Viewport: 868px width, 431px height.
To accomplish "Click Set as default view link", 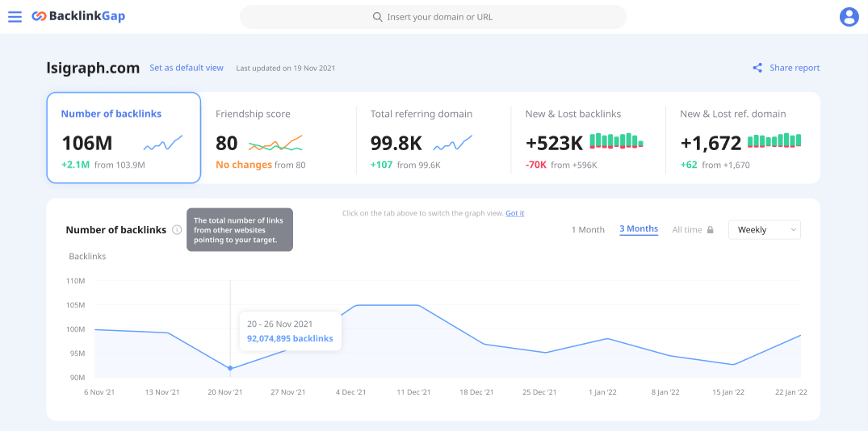I will tap(187, 68).
